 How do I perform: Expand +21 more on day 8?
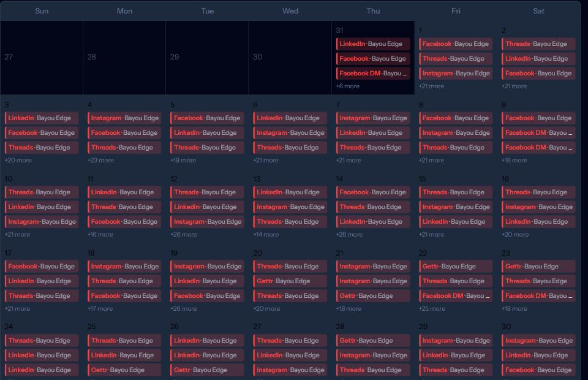point(432,160)
